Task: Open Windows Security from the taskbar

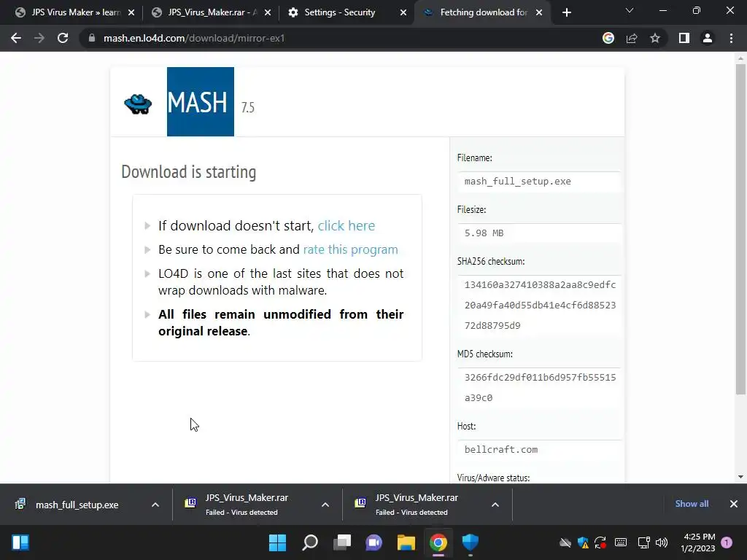Action: (471, 542)
